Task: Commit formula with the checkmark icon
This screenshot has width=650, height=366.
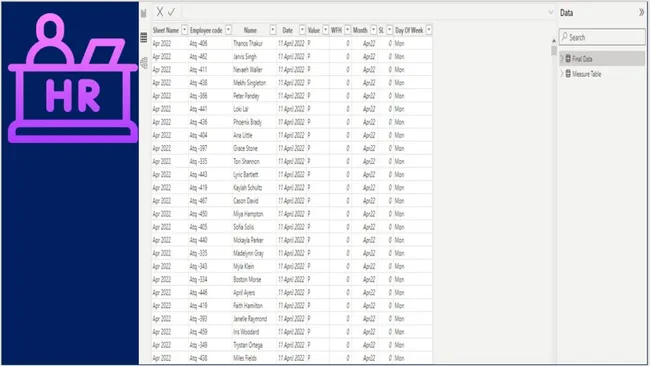Action: pos(171,12)
